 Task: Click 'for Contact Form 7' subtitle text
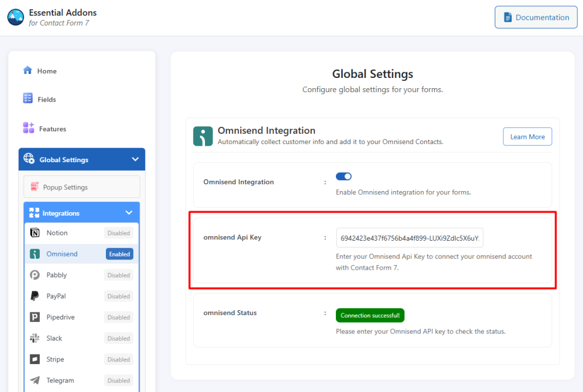59,23
